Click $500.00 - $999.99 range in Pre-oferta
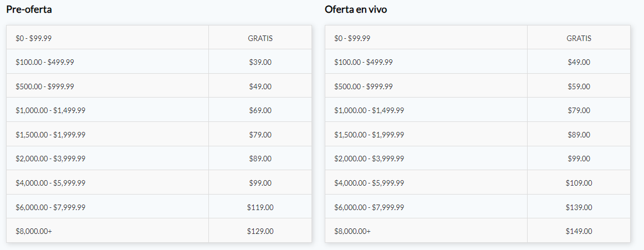 45,86
